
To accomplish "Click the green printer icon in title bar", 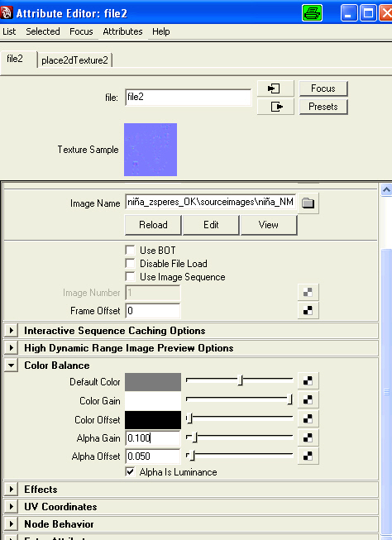I will [x=312, y=13].
